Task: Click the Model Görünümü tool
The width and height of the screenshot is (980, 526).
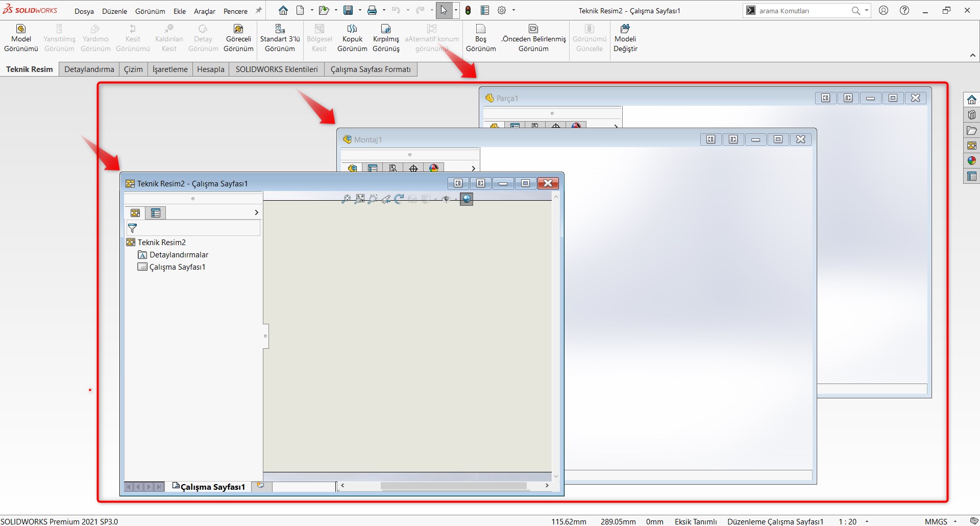Action: (21, 38)
